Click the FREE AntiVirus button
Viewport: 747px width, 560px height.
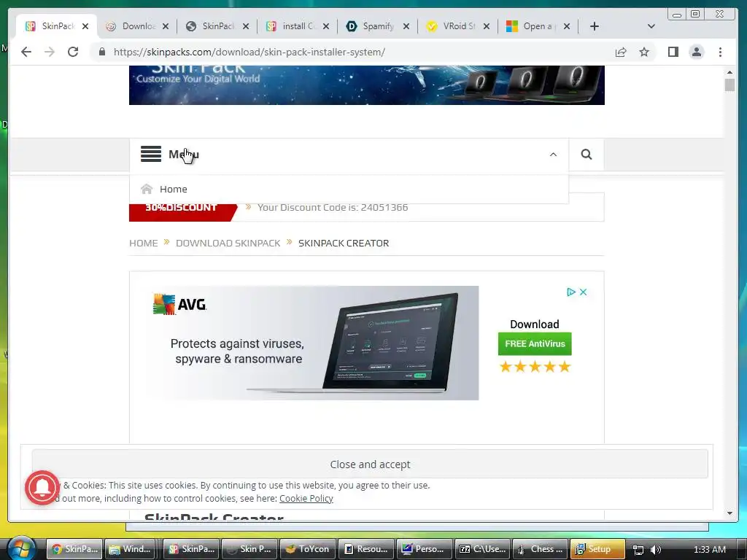pyautogui.click(x=535, y=344)
